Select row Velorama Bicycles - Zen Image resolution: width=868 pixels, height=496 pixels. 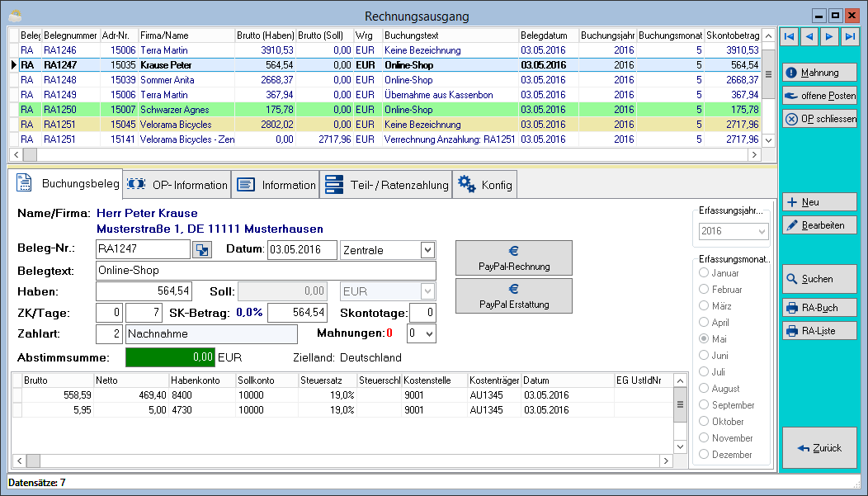[x=384, y=139]
